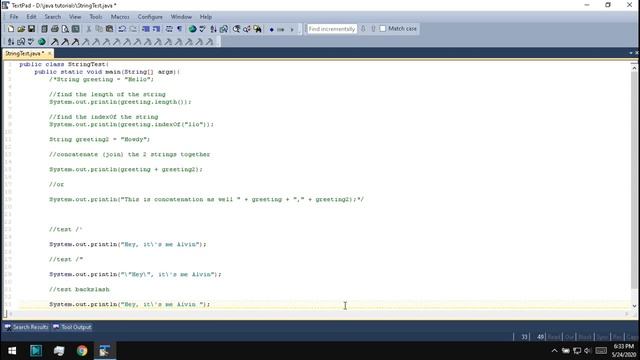Image resolution: width=640 pixels, height=360 pixels.
Task: Close the StringTest.java tab with its X
Action: [x=50, y=53]
